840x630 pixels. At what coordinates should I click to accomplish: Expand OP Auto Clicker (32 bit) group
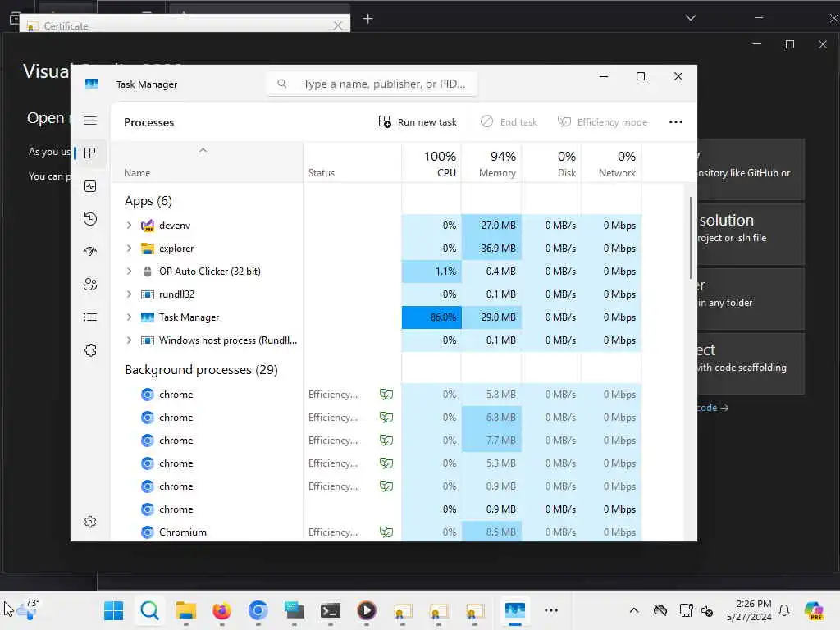click(129, 272)
